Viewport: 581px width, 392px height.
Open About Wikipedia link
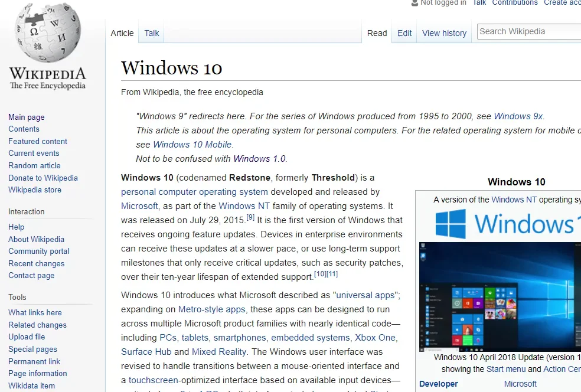click(37, 239)
